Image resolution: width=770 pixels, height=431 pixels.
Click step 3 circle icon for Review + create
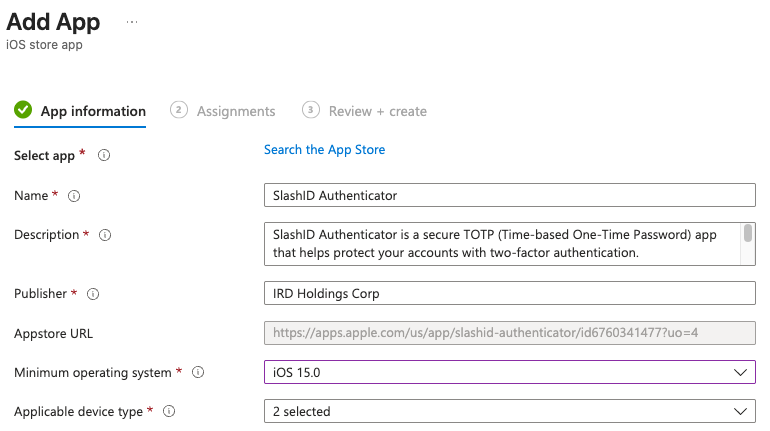tap(310, 110)
